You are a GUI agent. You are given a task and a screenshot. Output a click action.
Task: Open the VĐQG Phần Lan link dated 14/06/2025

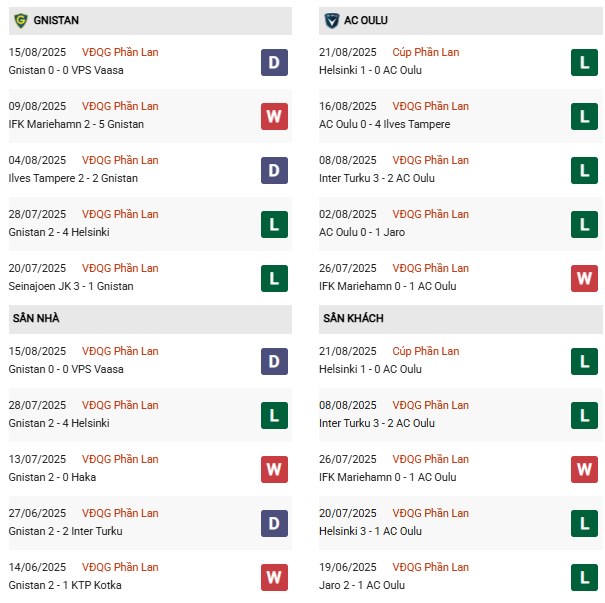coord(120,567)
